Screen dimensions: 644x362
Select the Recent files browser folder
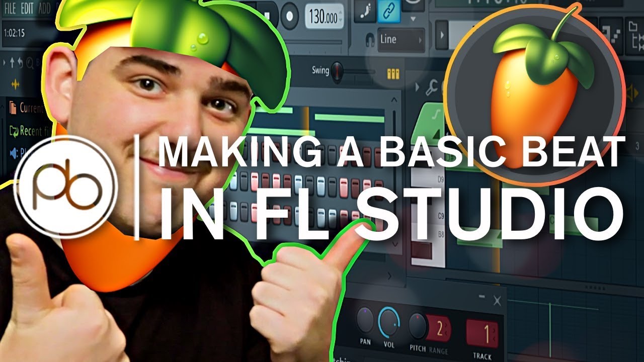coord(31,131)
